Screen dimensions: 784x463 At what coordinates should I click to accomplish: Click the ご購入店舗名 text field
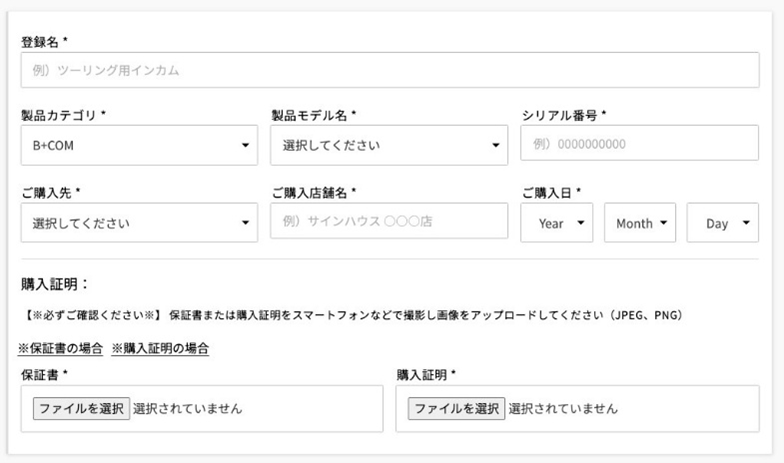389,221
